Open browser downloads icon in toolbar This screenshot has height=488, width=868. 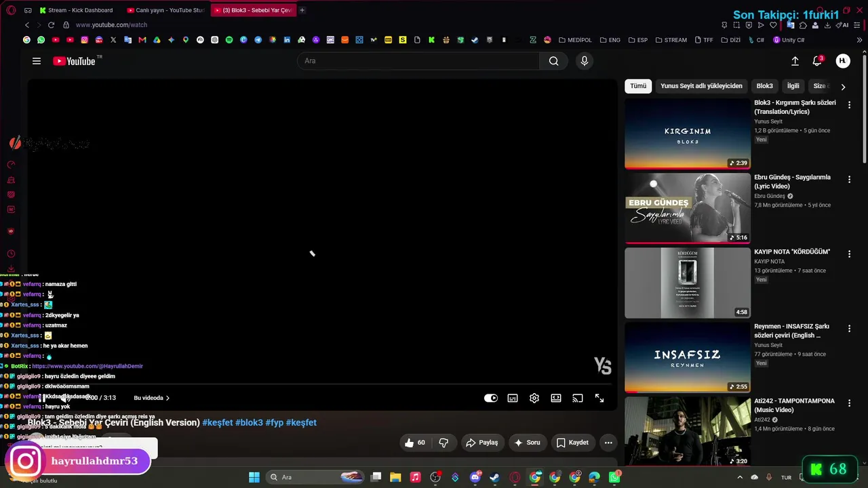[x=827, y=25]
